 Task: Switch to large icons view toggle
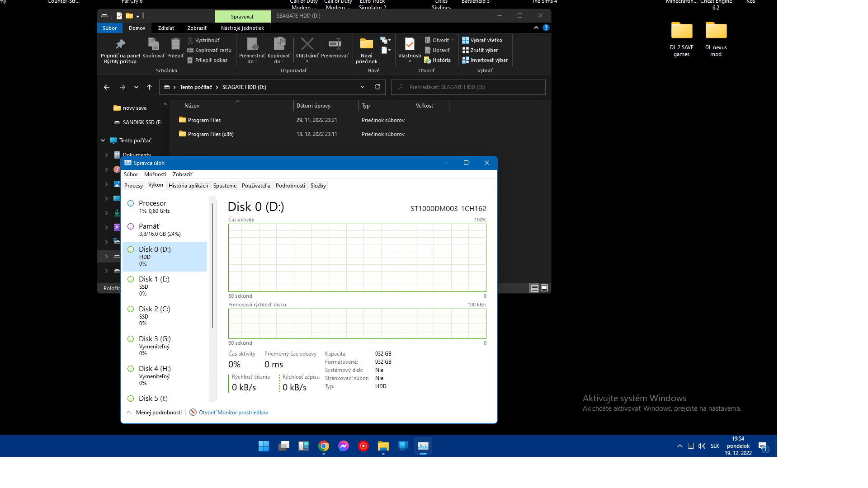pyautogui.click(x=544, y=288)
